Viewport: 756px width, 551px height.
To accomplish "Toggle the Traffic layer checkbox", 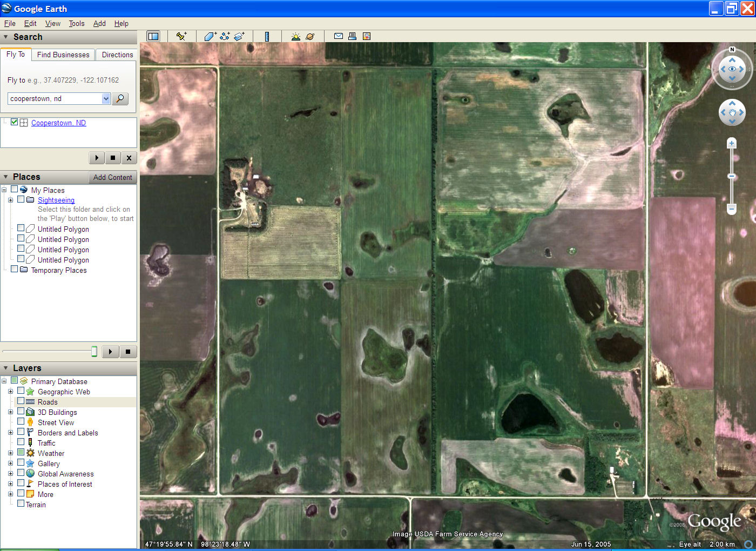I will pyautogui.click(x=21, y=442).
